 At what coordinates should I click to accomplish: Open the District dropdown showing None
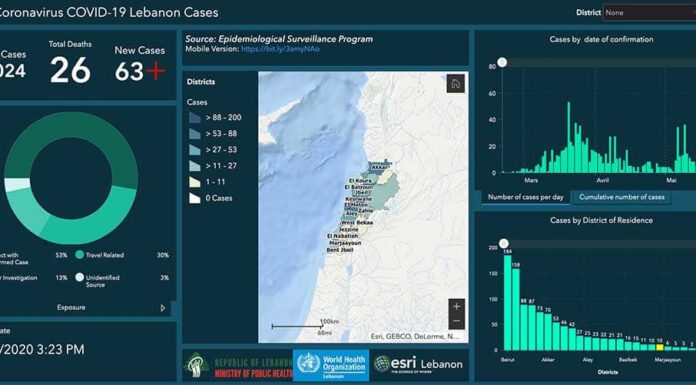click(x=649, y=13)
